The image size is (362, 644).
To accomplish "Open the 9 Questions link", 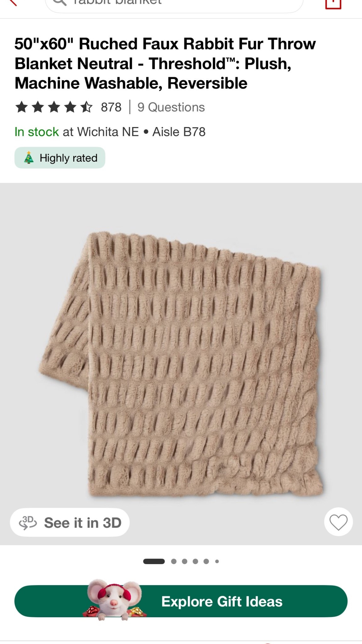I will (171, 107).
